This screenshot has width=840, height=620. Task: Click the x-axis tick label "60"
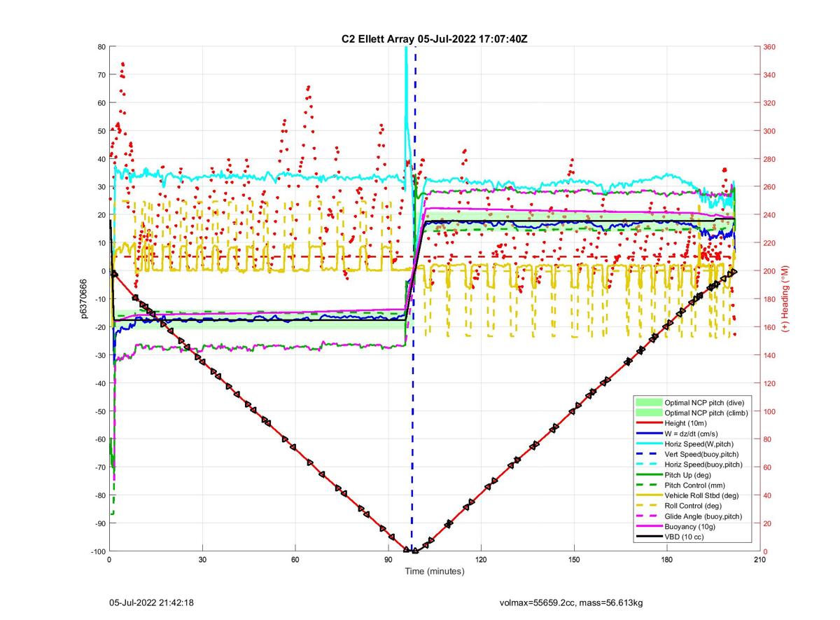(295, 560)
